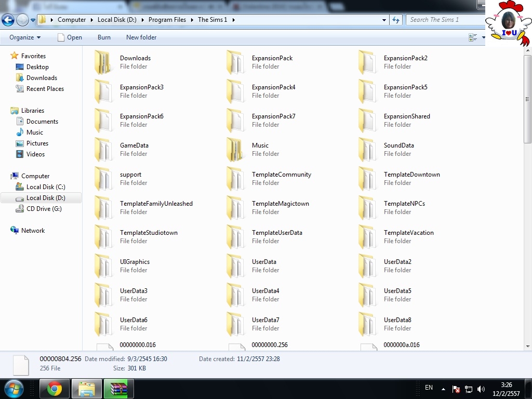
Task: Open Music library in sidebar
Action: [35, 132]
